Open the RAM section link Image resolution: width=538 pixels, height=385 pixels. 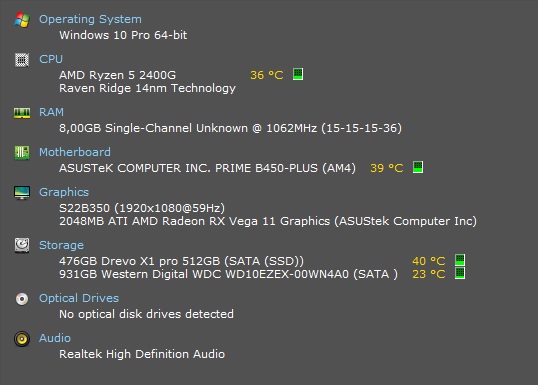[51, 112]
